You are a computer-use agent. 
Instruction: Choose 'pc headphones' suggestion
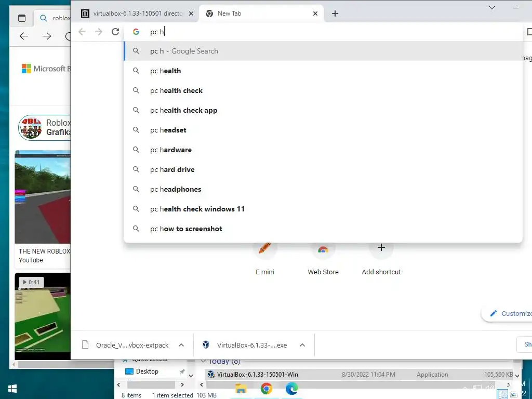tap(323, 189)
